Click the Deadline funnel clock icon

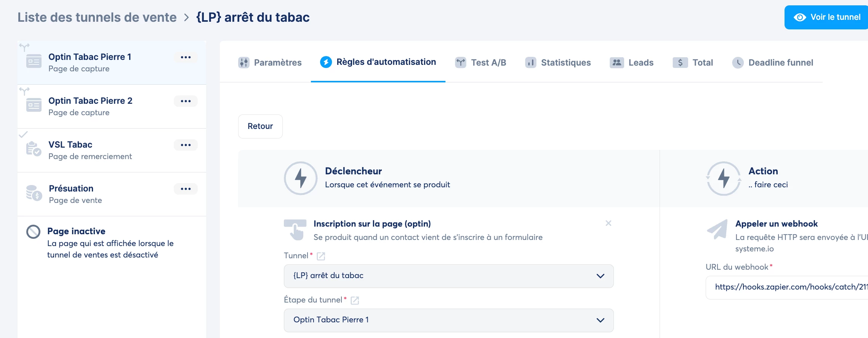pos(738,63)
